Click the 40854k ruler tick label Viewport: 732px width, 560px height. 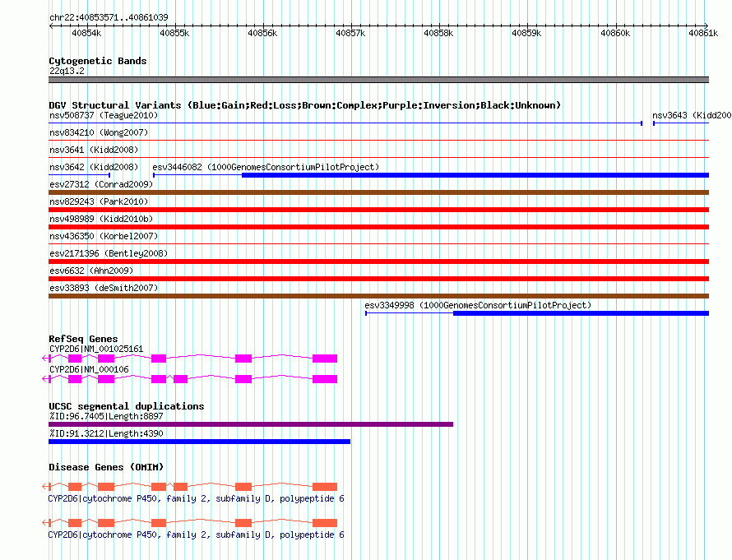point(86,33)
